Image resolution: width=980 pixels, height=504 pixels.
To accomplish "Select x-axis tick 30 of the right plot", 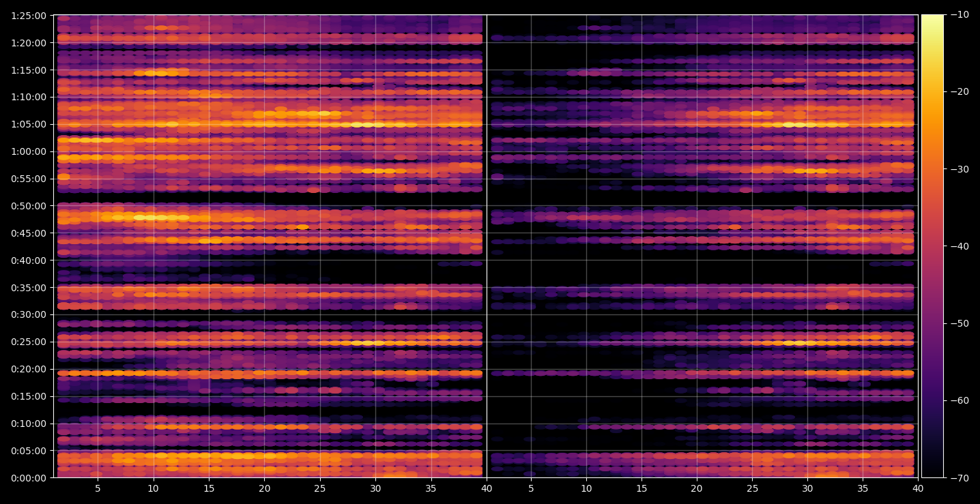I will pos(807,488).
